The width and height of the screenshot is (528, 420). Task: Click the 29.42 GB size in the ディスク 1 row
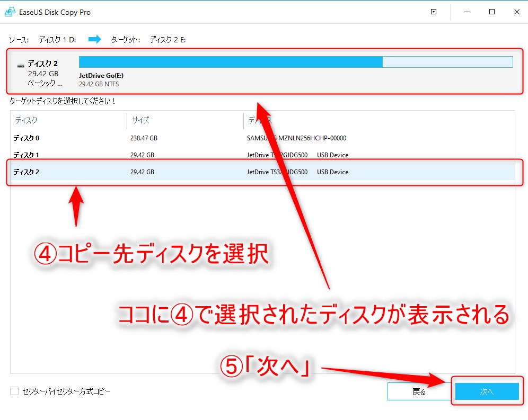(142, 155)
